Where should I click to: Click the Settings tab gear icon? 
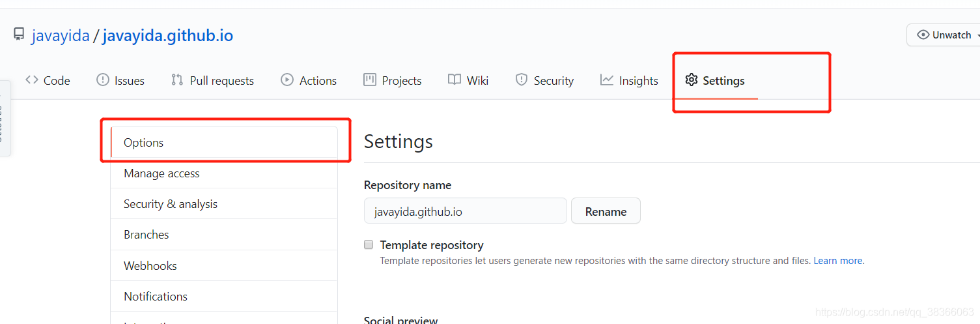point(692,80)
